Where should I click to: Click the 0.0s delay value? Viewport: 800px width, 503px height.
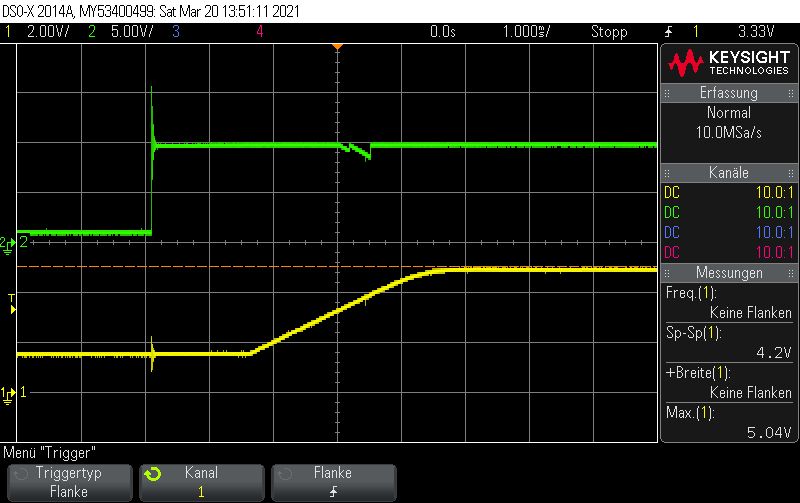pyautogui.click(x=443, y=32)
